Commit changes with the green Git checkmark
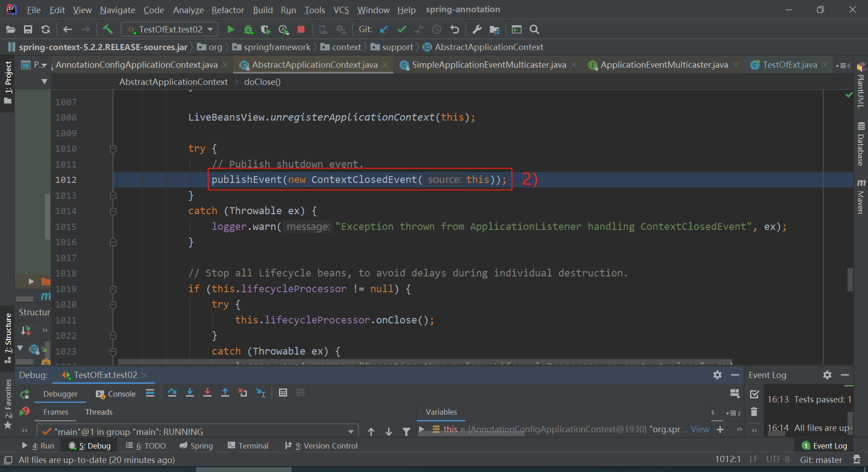The width and height of the screenshot is (868, 472). pos(402,30)
